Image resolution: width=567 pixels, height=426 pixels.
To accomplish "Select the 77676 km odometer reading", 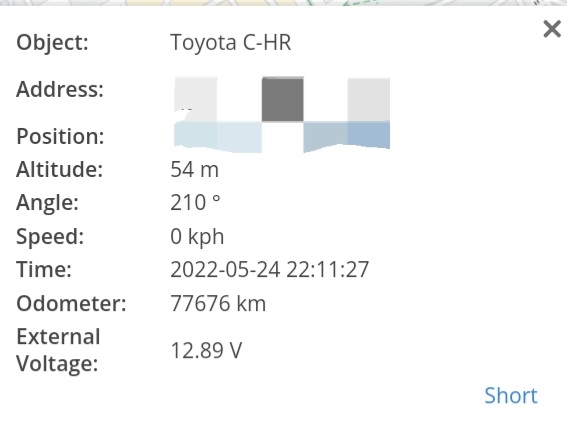I will tap(218, 303).
